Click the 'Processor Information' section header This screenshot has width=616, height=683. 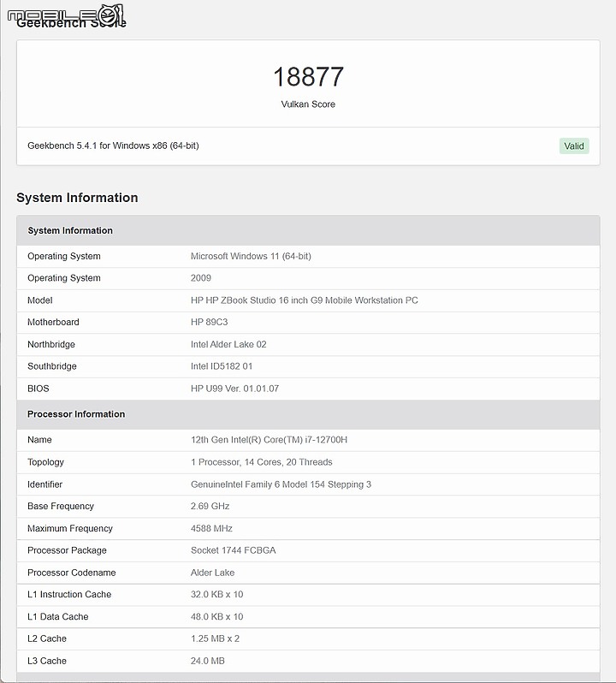[x=308, y=414]
